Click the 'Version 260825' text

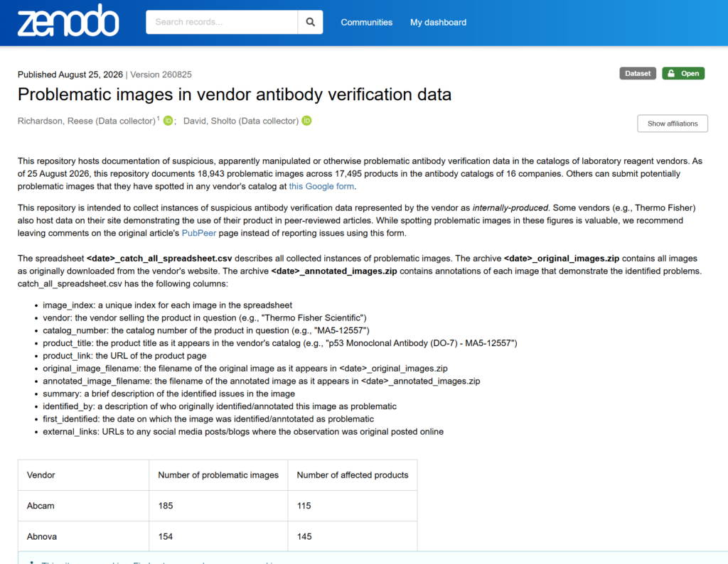pyautogui.click(x=161, y=75)
